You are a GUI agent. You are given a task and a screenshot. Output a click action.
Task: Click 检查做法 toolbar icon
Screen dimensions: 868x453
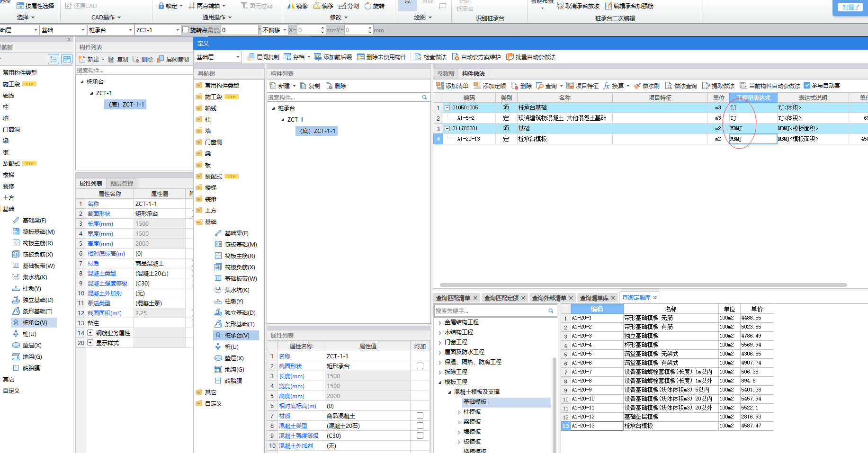click(x=418, y=57)
